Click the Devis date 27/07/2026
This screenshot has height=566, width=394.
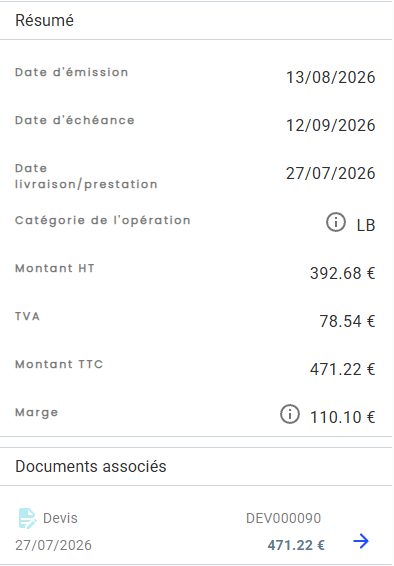53,545
